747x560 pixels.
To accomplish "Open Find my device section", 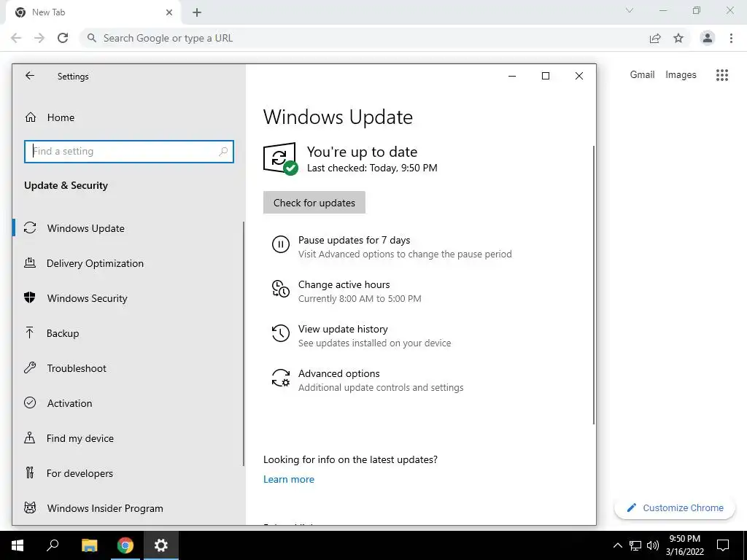I will [x=80, y=438].
